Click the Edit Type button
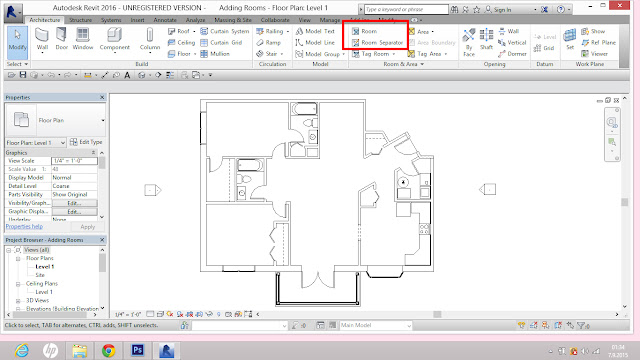This screenshot has height=360, width=640. tap(86, 142)
